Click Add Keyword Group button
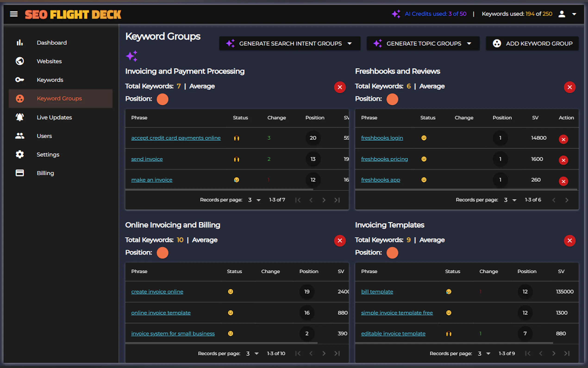588x368 pixels. (532, 44)
